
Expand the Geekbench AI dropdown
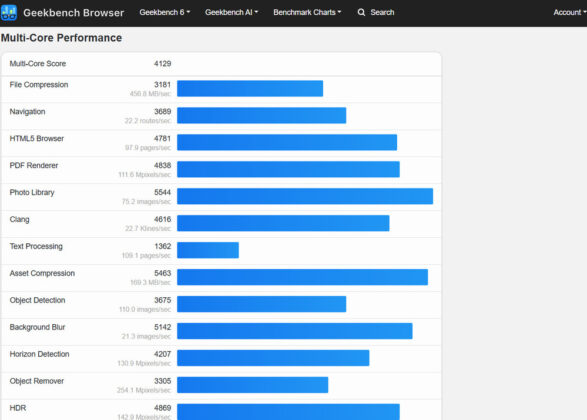231,12
